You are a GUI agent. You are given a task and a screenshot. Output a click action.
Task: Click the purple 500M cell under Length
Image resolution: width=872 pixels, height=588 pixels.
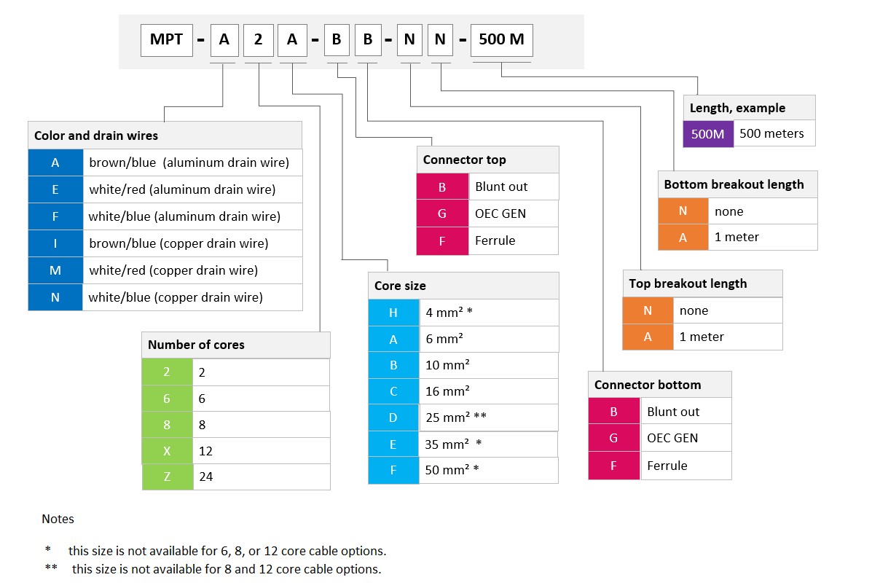point(708,133)
